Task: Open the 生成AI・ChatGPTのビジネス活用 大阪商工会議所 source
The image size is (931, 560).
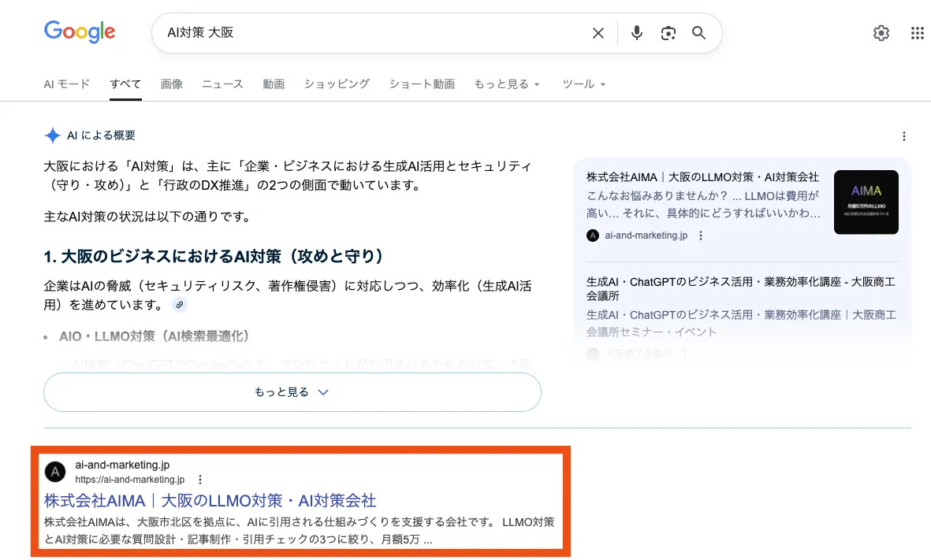Action: (x=741, y=288)
